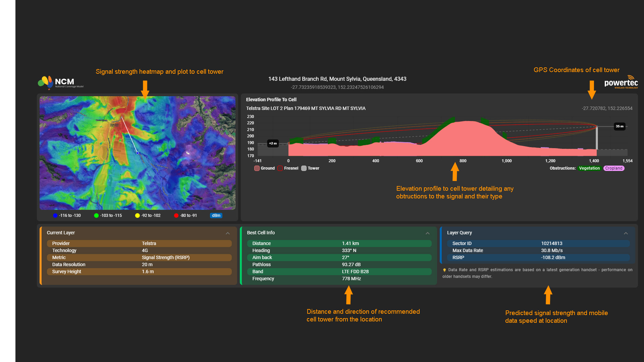This screenshot has width=644, height=362.
Task: Select the Cropland obstruction tag
Action: coord(614,168)
